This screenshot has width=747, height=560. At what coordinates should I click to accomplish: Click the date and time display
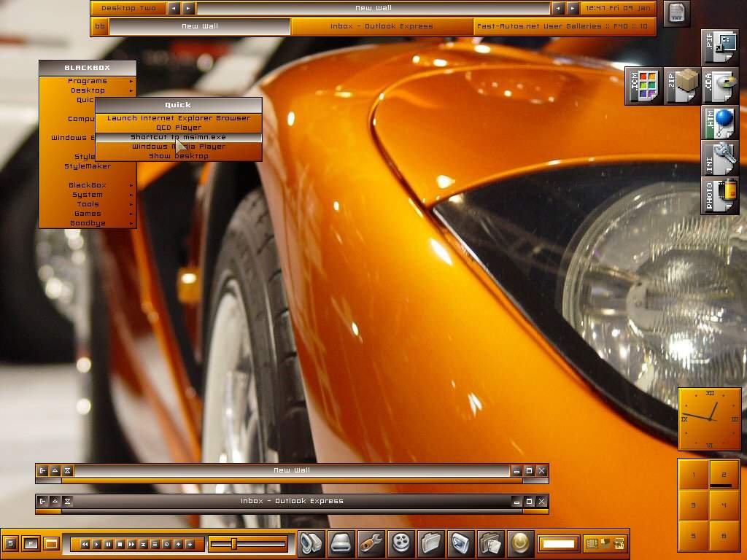[617, 8]
